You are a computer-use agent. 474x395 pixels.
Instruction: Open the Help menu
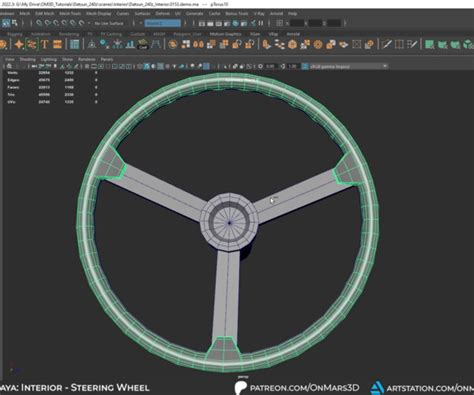pos(292,14)
